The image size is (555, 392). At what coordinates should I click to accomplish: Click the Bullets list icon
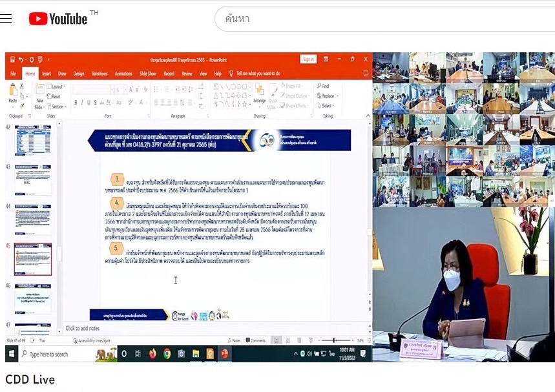pyautogui.click(x=156, y=90)
